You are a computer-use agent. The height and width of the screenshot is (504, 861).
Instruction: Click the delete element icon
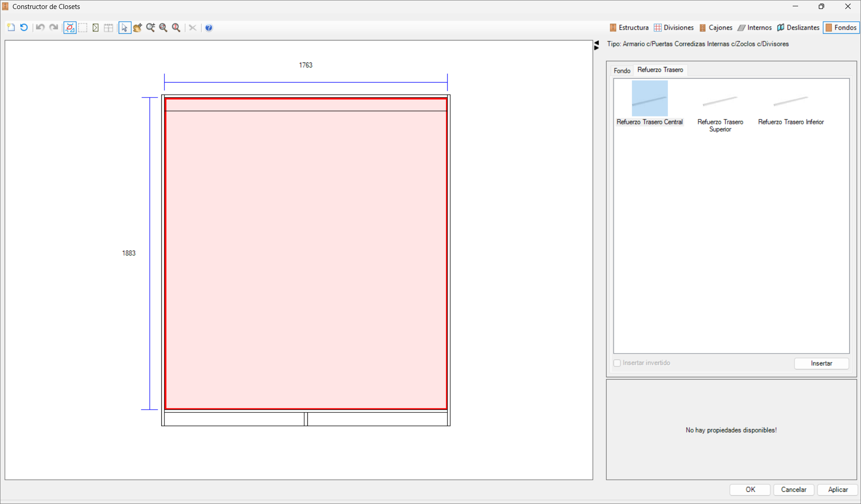(192, 27)
